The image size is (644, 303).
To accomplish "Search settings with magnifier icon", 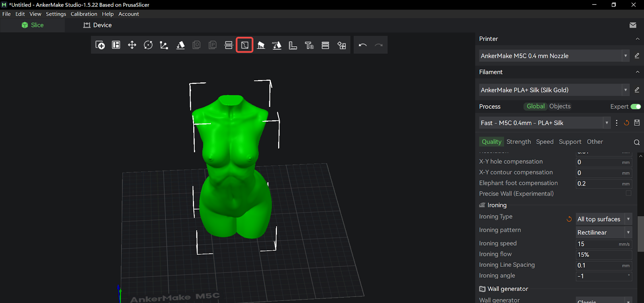I will click(636, 142).
